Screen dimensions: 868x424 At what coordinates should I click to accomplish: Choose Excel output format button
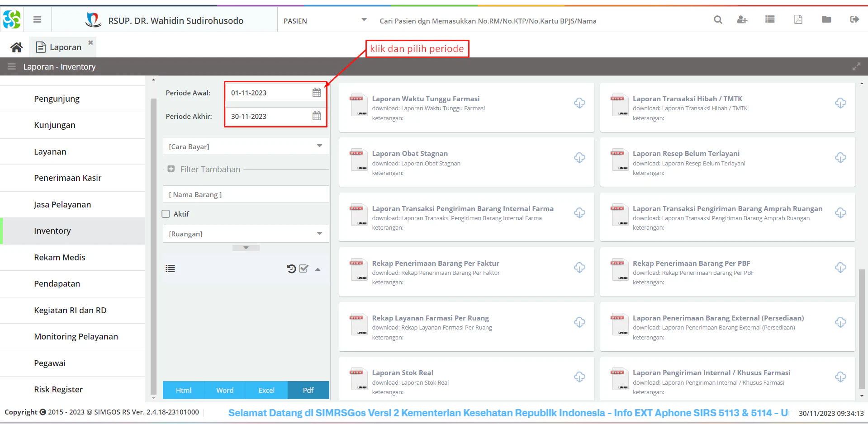tap(266, 390)
